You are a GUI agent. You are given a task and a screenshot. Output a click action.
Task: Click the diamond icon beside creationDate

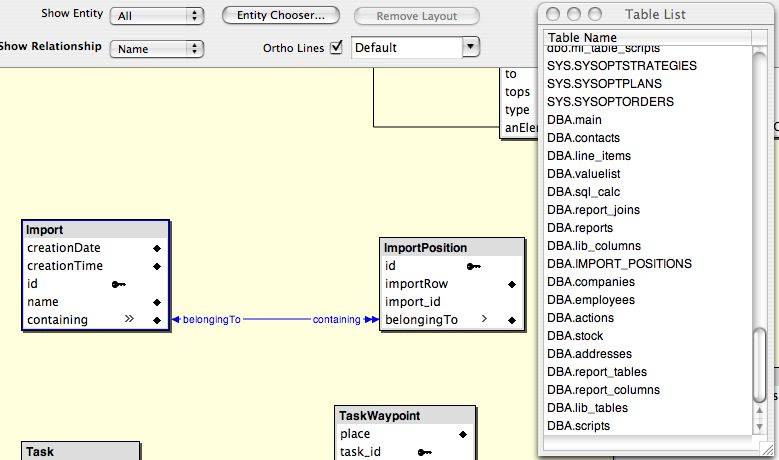(157, 248)
